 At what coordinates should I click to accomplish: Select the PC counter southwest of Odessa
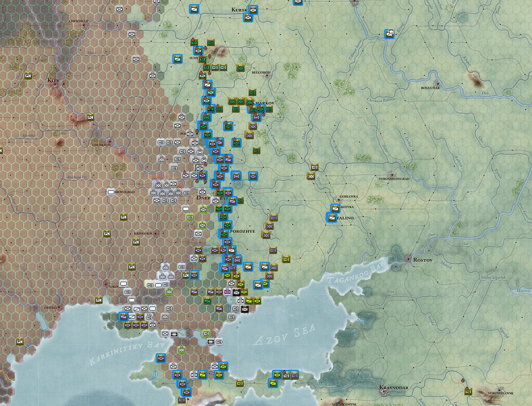click(20, 342)
